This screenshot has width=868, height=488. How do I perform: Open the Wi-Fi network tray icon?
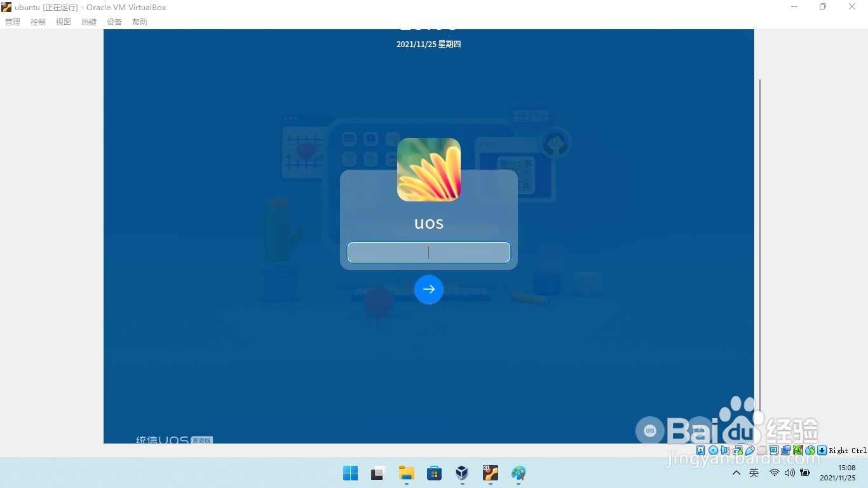pos(774,473)
